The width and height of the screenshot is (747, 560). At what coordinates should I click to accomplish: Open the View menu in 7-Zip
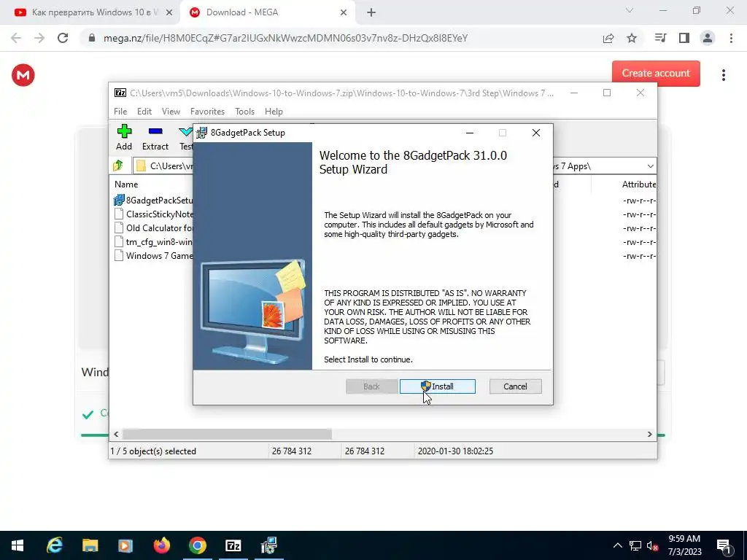171,112
